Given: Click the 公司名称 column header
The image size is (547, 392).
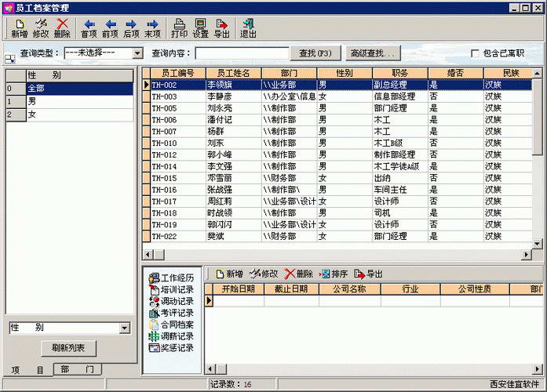Looking at the screenshot, I should pos(349,289).
